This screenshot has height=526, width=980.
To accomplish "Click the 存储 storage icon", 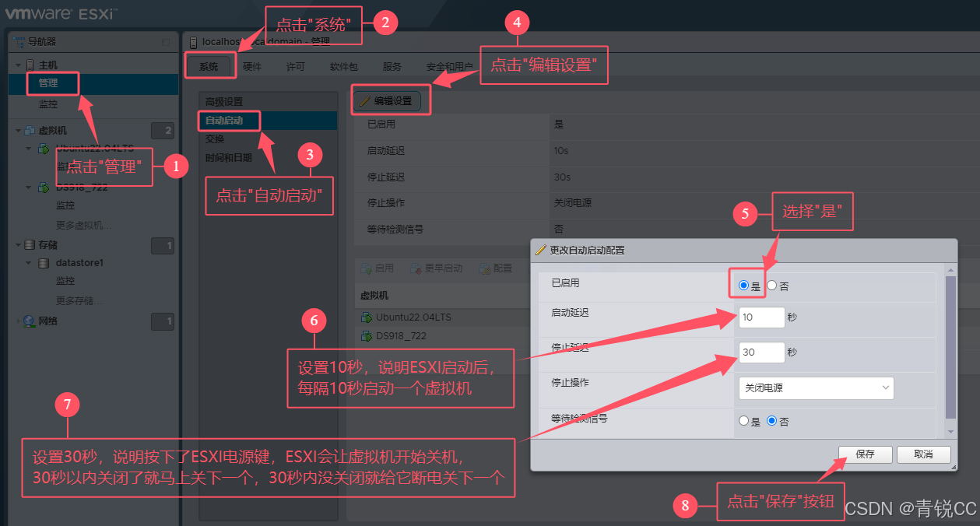I will 30,244.
